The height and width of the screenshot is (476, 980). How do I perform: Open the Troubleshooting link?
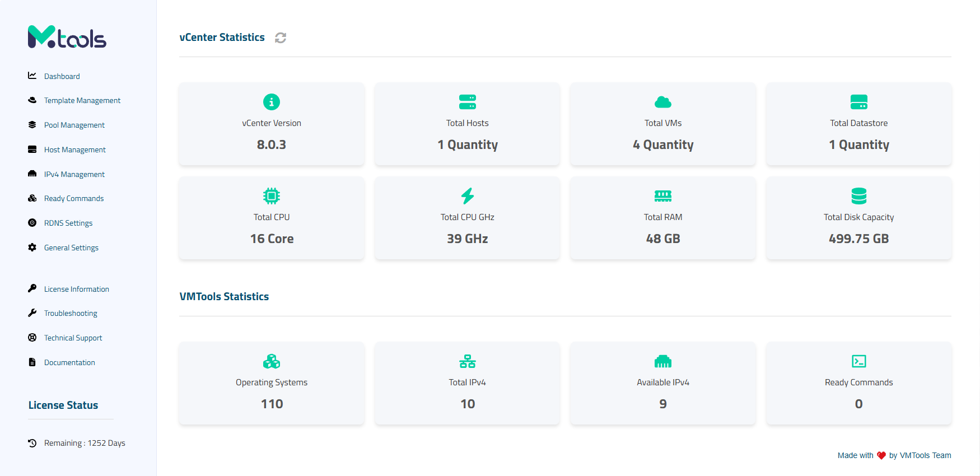coord(71,313)
